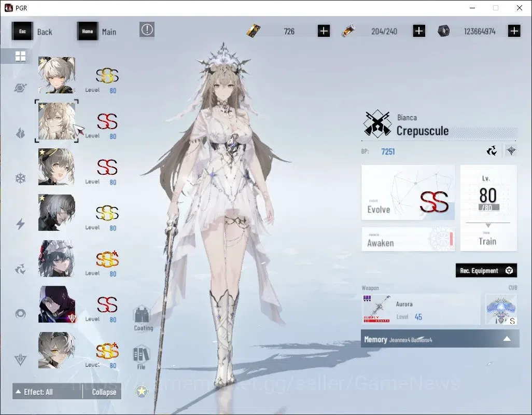Click the dark swirl element icon near BP
Viewport: 532px width, 415px height.
tap(492, 150)
